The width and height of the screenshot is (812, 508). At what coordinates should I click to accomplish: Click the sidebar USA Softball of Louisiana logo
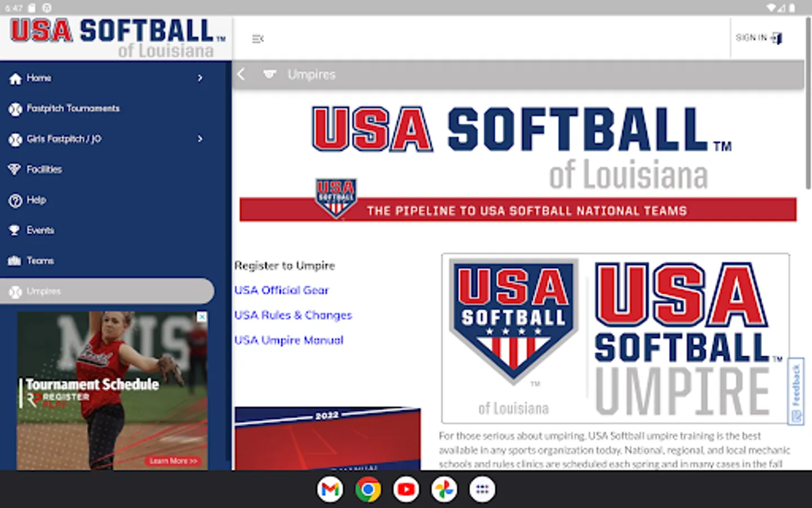118,38
